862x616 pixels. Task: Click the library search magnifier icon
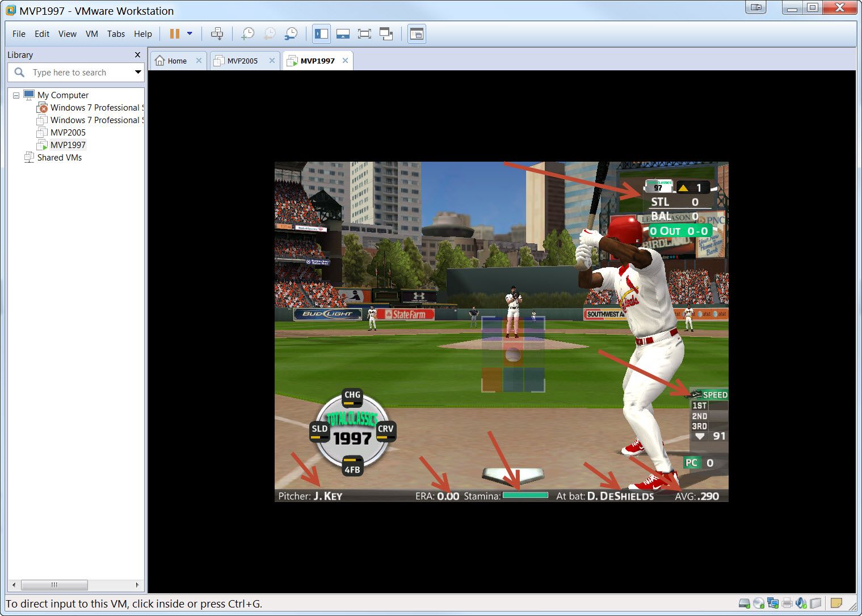tap(19, 73)
